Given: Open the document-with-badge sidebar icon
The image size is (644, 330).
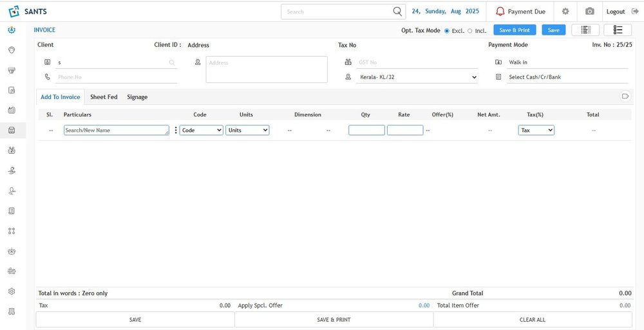Looking at the screenshot, I should (12, 90).
